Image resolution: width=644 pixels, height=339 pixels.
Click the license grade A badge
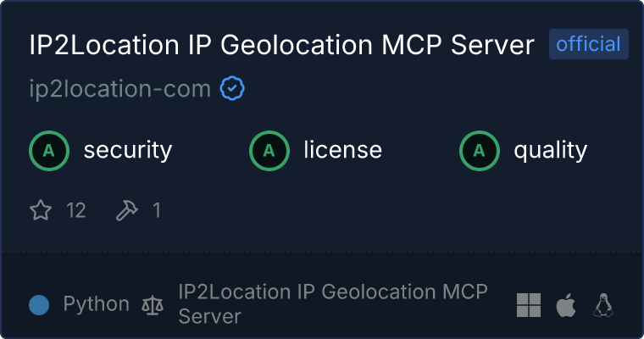(x=269, y=151)
